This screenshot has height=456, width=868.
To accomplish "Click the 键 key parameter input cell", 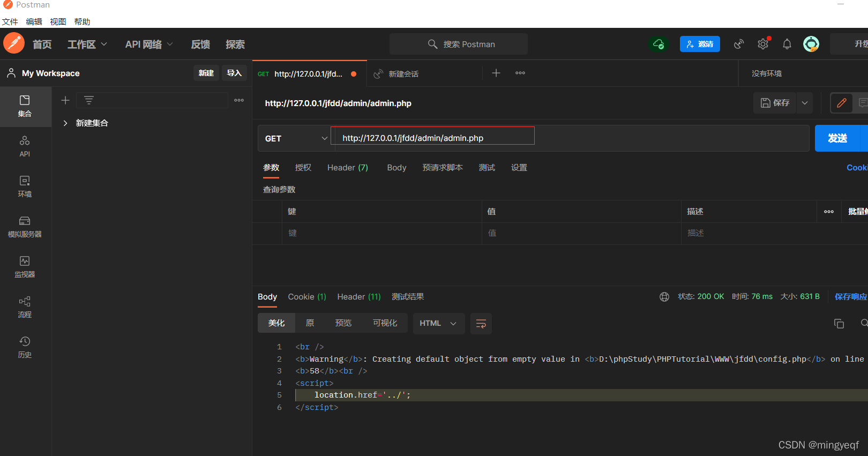I will coord(381,233).
